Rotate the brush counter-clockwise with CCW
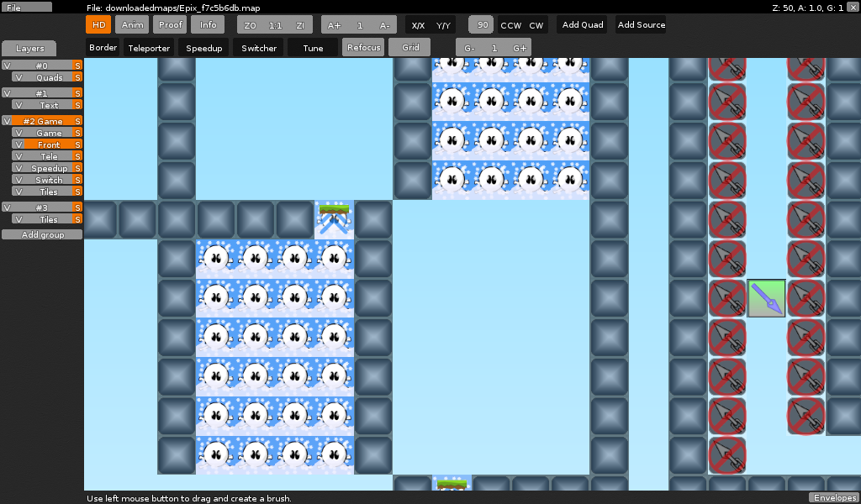This screenshot has width=861, height=504. [511, 24]
